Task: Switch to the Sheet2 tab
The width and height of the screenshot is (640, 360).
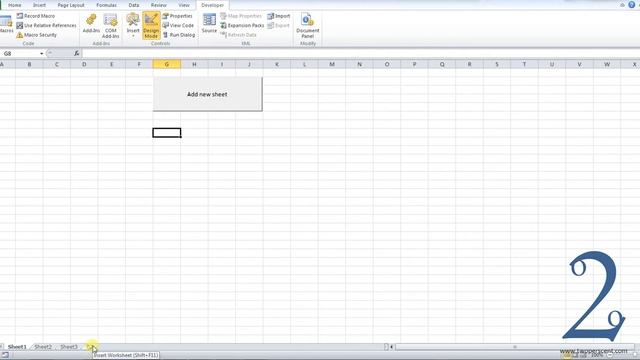Action: [x=43, y=347]
